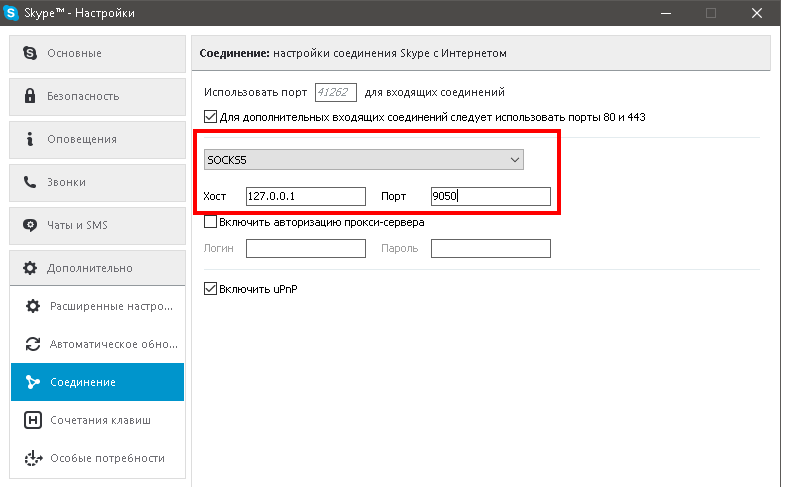Image resolution: width=789 pixels, height=487 pixels.
Task: Click the accessibility icon beside Особые потребности
Action: point(33,458)
